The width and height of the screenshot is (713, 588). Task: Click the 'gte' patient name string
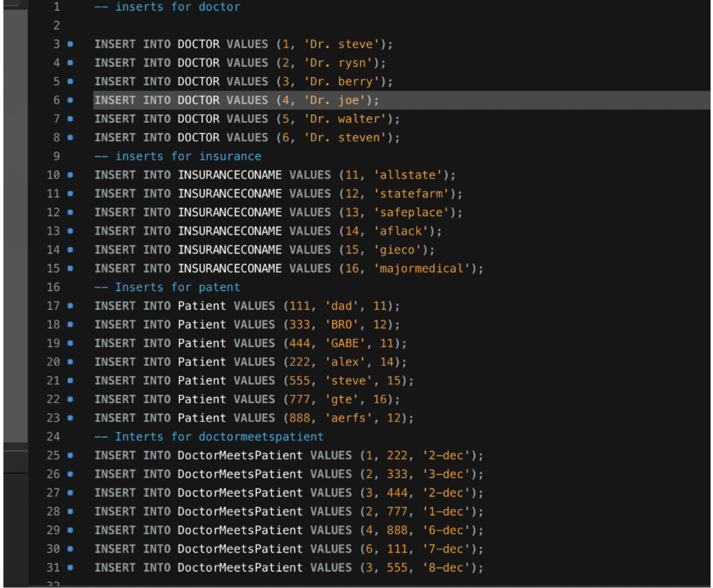(342, 399)
